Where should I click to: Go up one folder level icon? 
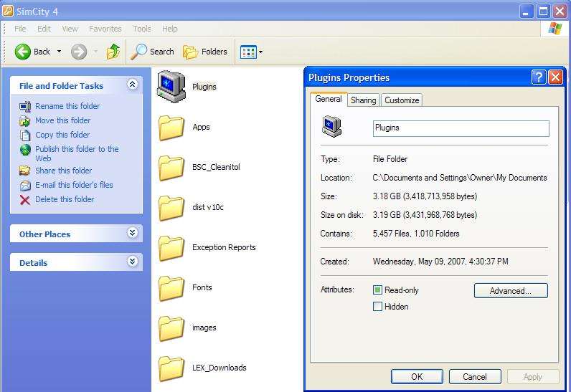113,52
